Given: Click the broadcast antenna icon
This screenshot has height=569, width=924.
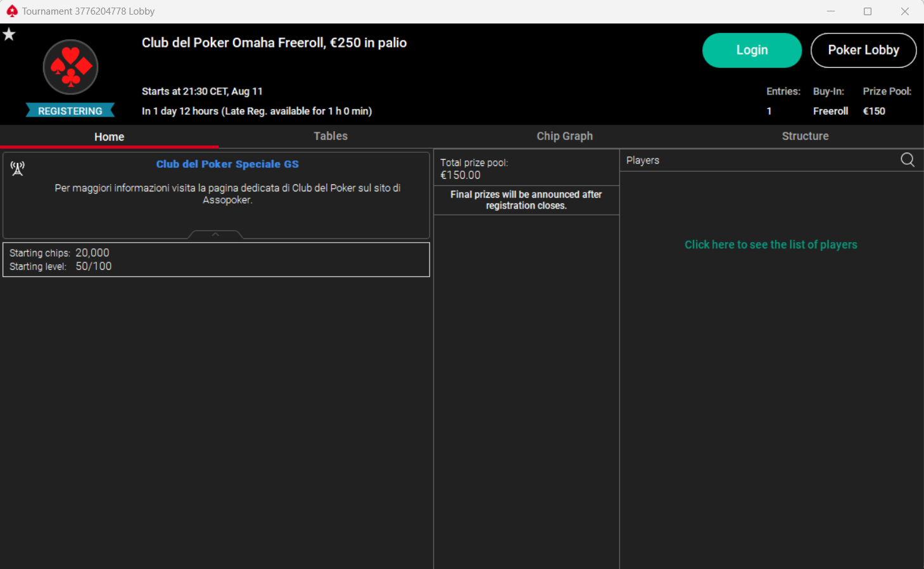Looking at the screenshot, I should [17, 168].
